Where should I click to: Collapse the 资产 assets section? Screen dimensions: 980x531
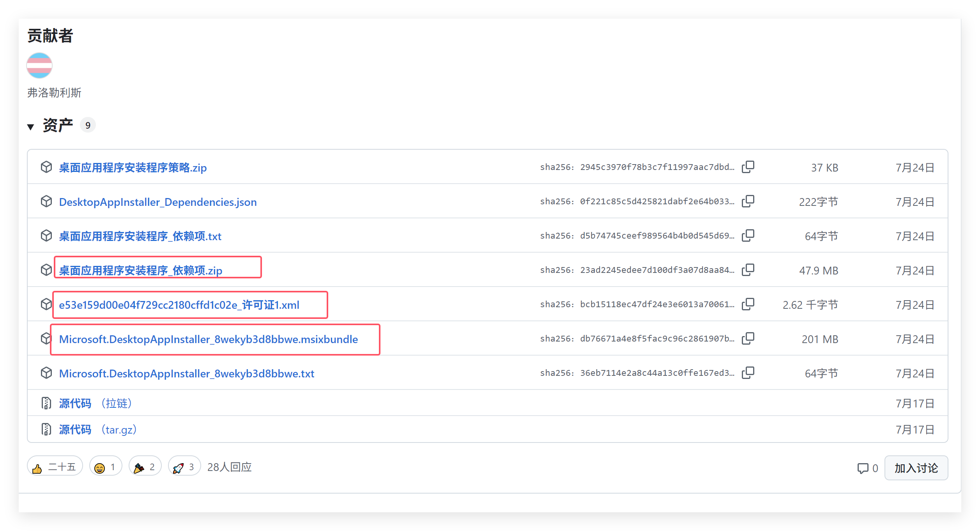tap(31, 126)
